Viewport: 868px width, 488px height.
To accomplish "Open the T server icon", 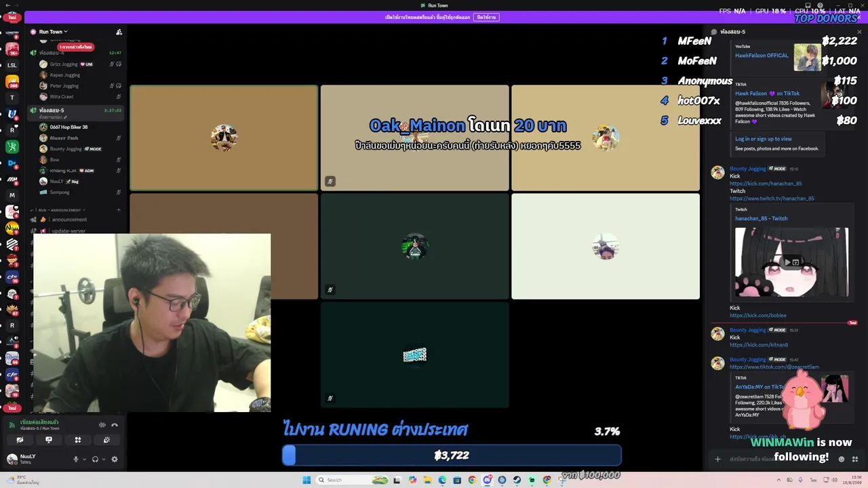I will (12, 98).
